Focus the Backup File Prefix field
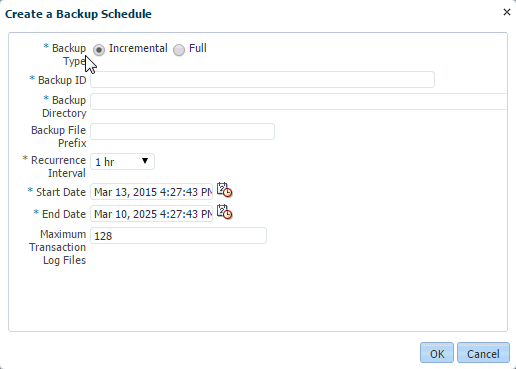 point(182,132)
